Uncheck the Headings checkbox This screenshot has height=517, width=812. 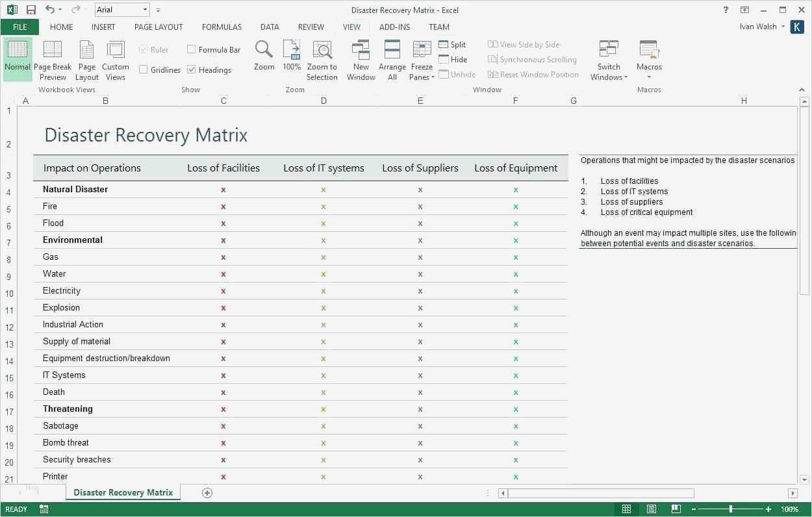[x=192, y=69]
